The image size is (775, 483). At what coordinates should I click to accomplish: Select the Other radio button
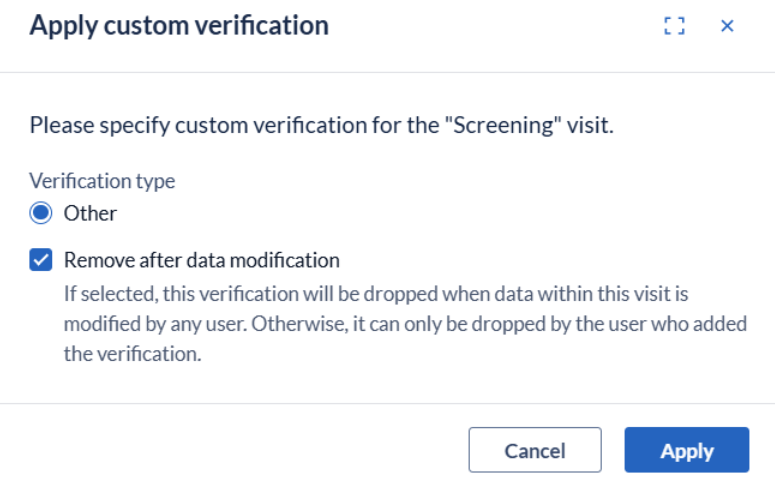41,213
